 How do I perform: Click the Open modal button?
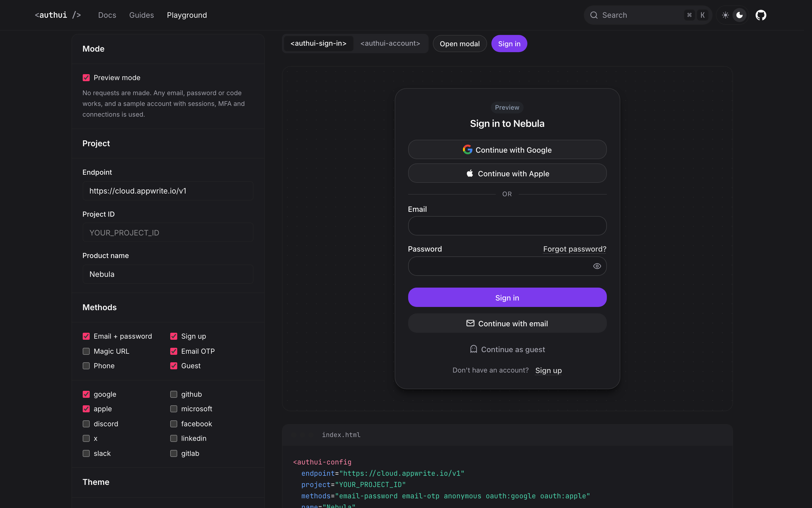460,44
